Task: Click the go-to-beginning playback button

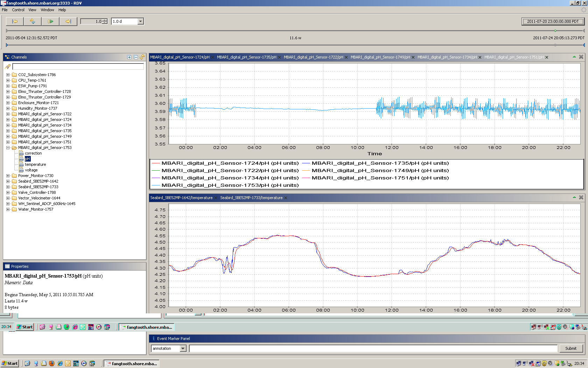Action: coord(15,21)
